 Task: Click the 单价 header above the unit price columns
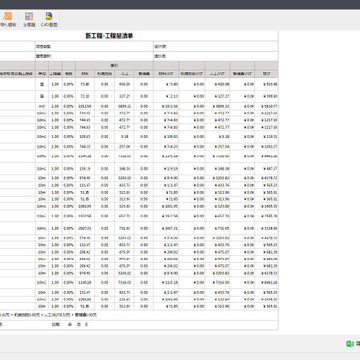pos(114,65)
